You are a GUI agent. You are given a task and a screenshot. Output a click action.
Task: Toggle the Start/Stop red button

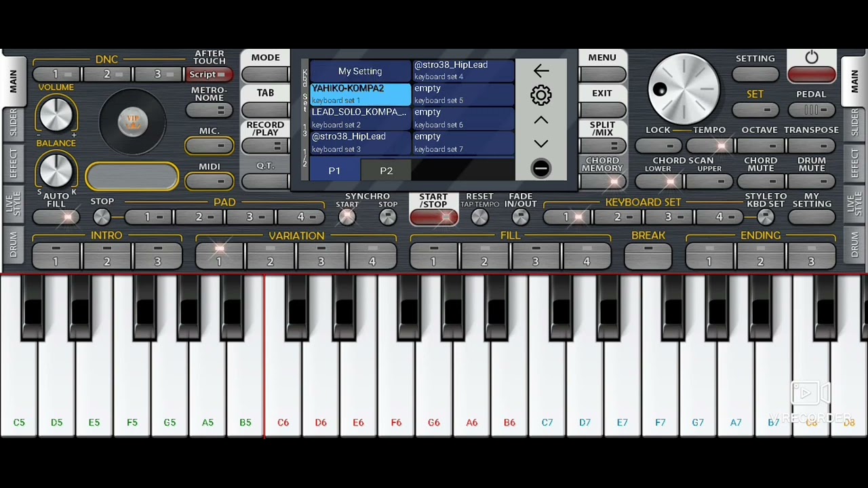(434, 217)
